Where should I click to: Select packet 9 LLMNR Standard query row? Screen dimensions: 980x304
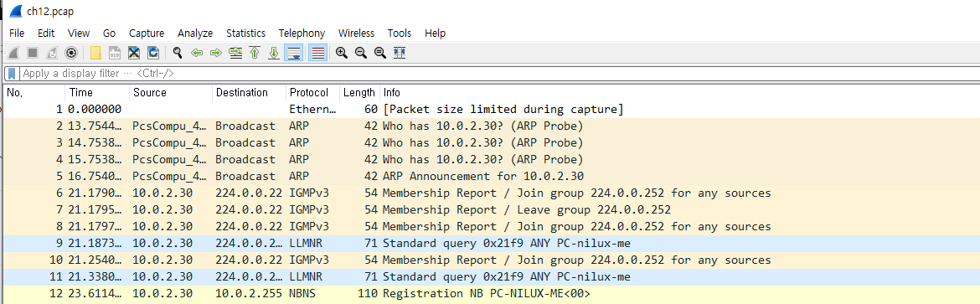pyautogui.click(x=491, y=244)
